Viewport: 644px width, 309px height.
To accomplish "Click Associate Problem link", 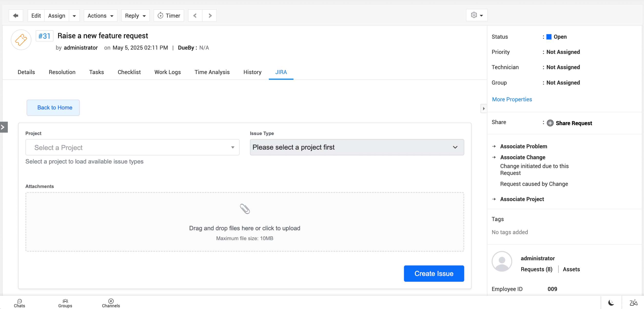I will click(x=523, y=146).
